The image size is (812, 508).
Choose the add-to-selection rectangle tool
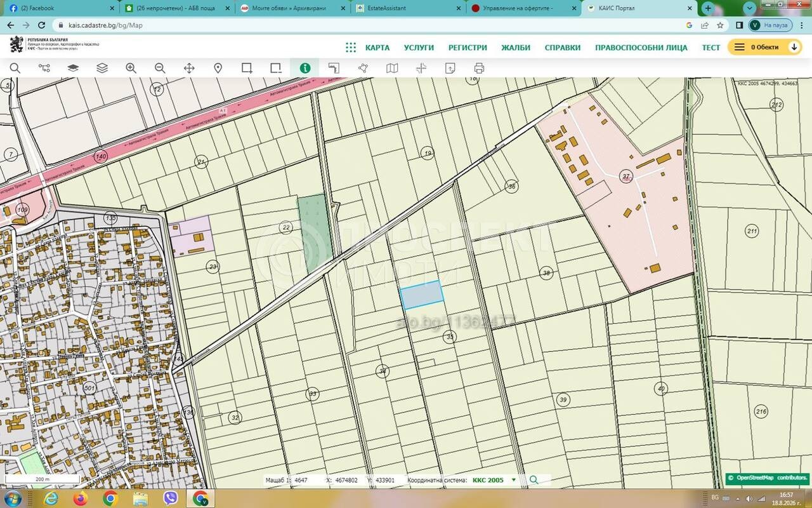[x=247, y=68]
